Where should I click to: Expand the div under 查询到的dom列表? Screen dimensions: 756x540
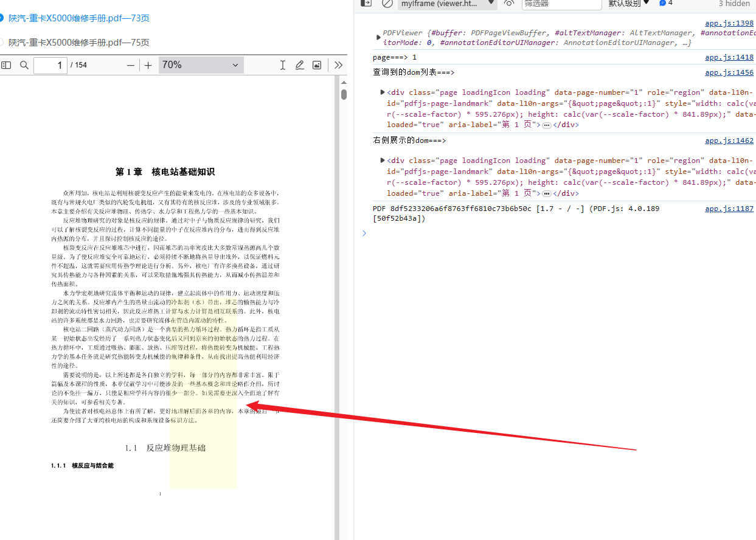tap(383, 92)
